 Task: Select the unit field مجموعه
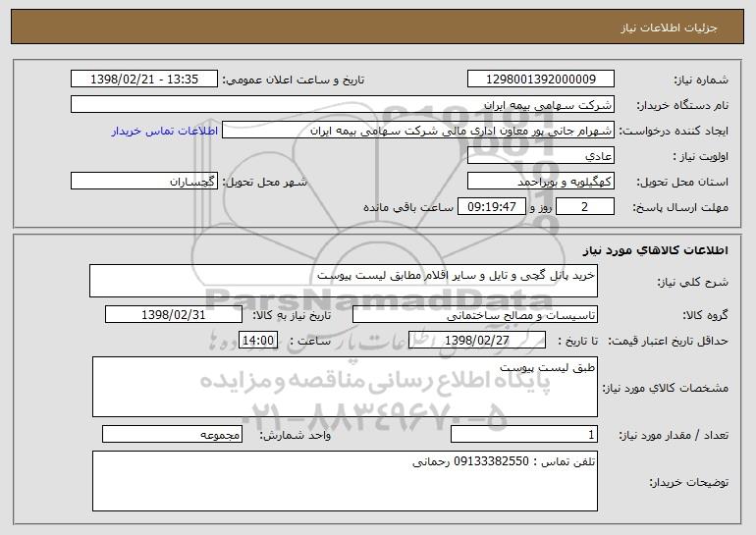(x=172, y=434)
